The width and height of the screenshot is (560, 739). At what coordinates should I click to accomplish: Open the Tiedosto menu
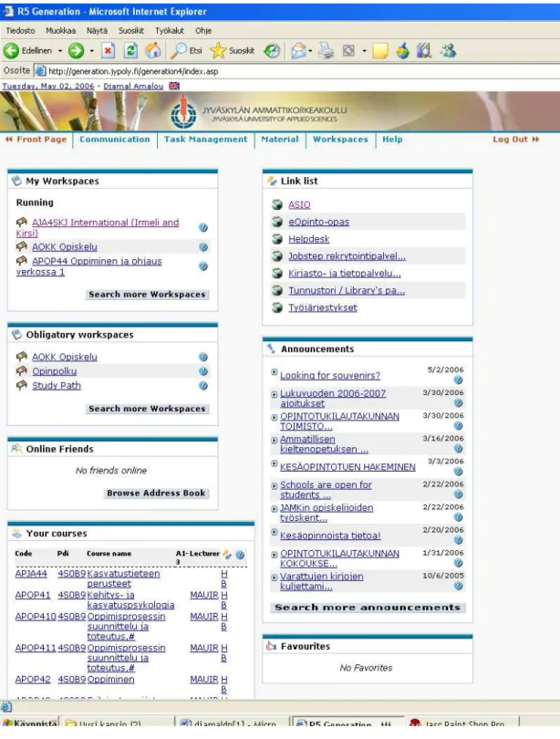point(20,30)
